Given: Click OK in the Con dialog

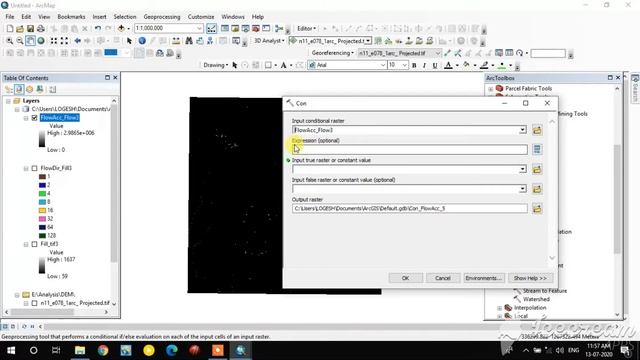Looking at the screenshot, I should [406, 278].
